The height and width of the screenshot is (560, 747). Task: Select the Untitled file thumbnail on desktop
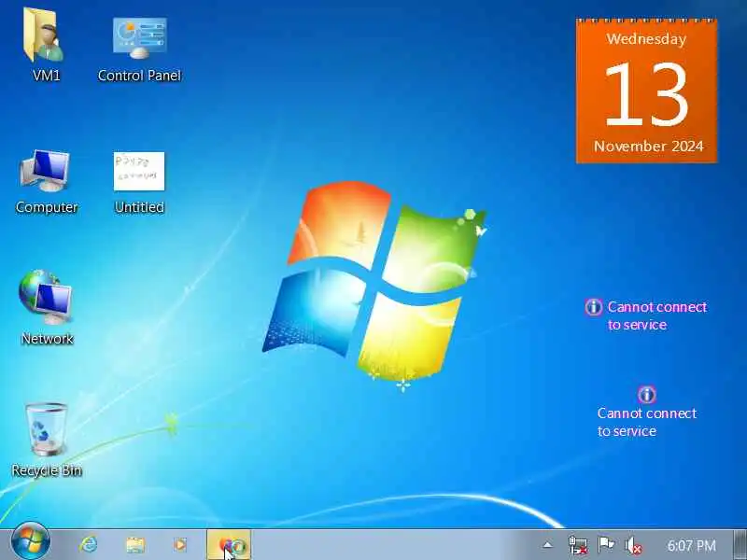[139, 172]
